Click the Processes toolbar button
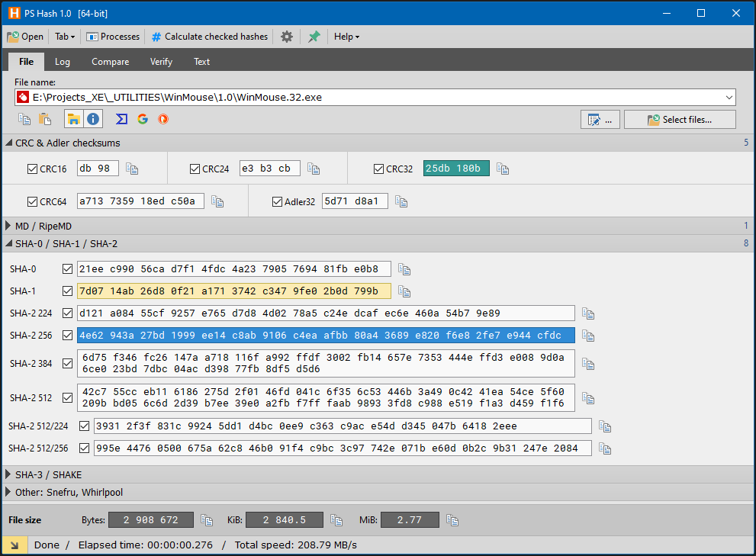The width and height of the screenshot is (756, 556). [113, 37]
